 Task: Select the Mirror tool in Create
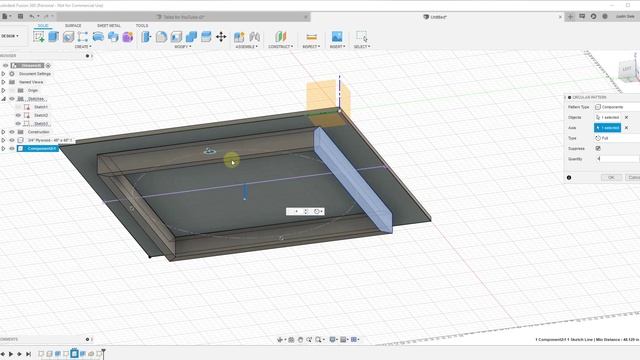113,37
